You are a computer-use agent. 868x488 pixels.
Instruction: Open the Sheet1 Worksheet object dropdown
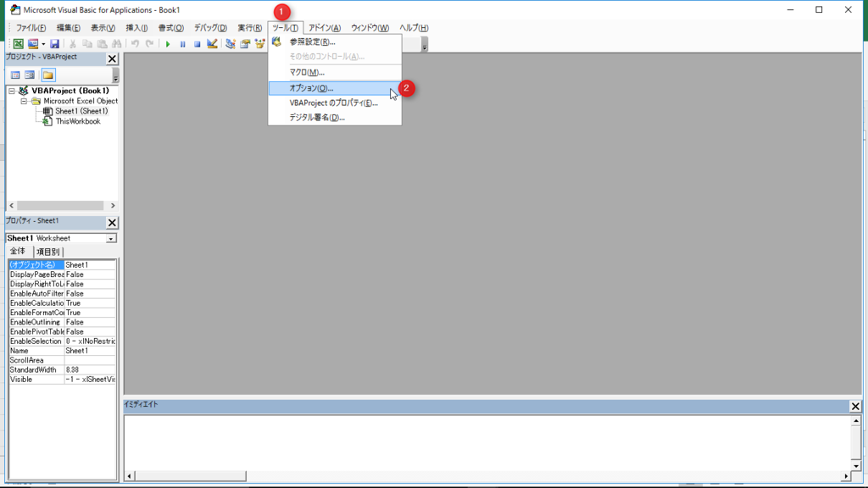click(x=111, y=238)
